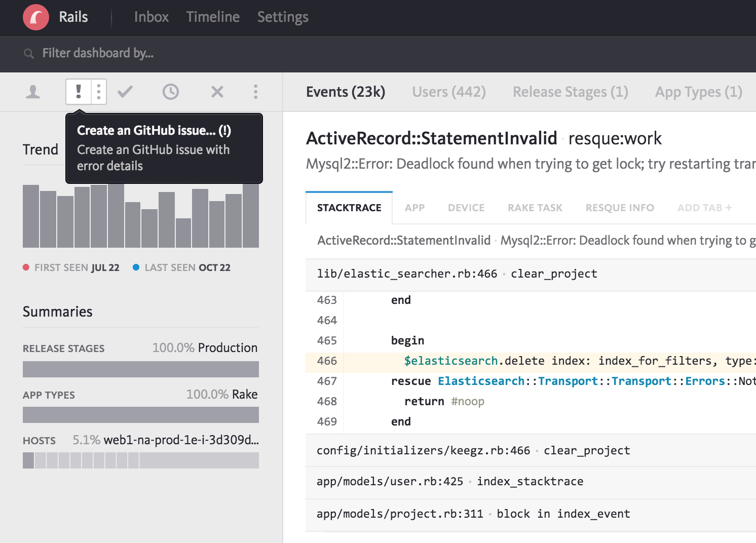This screenshot has height=543, width=756.
Task: Click the assign user person icon
Action: (x=33, y=92)
